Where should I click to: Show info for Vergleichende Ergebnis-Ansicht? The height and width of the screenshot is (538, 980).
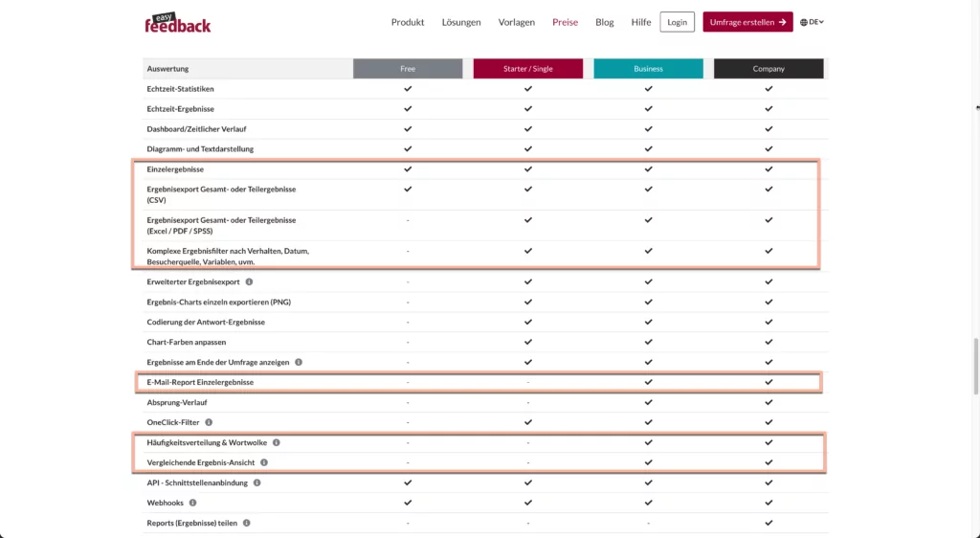tap(264, 462)
